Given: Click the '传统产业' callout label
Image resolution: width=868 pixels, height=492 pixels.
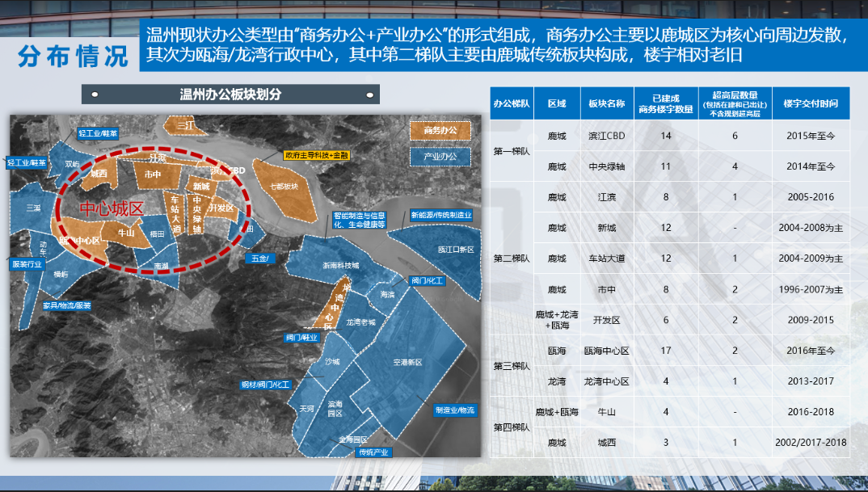Looking at the screenshot, I should pos(373,452).
